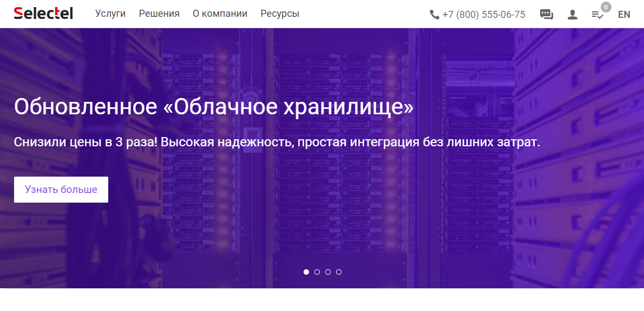This screenshot has width=644, height=311.
Task: Click the Узнать больше button
Action: pos(61,190)
